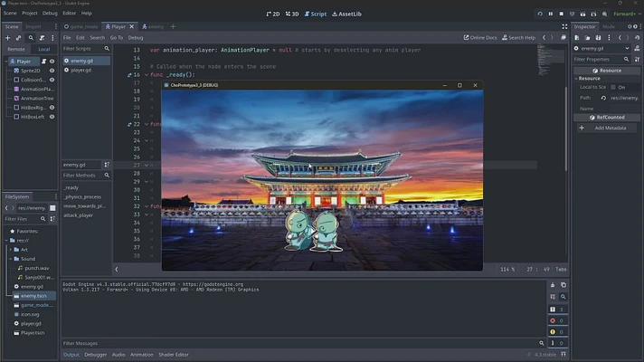The width and height of the screenshot is (644, 362).
Task: Click the Filter Methods search icon
Action: coord(107,176)
